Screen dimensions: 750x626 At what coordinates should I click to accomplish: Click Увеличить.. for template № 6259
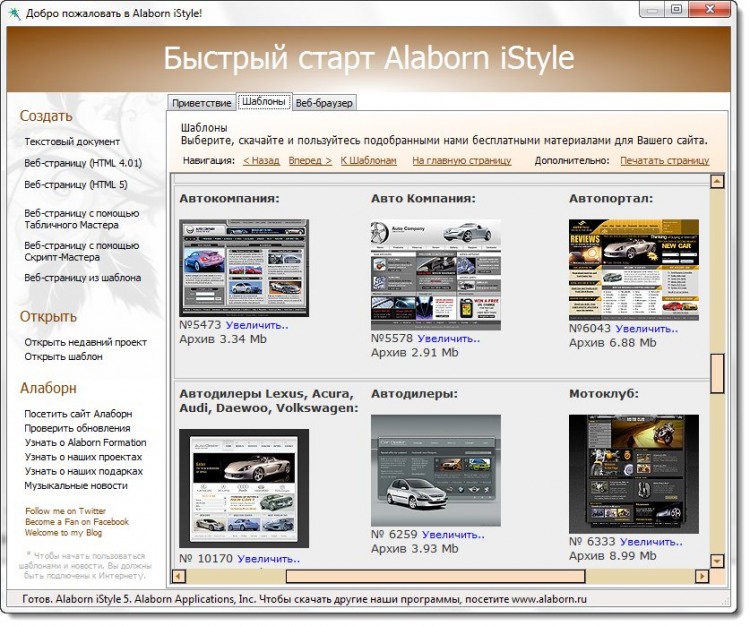tap(453, 535)
